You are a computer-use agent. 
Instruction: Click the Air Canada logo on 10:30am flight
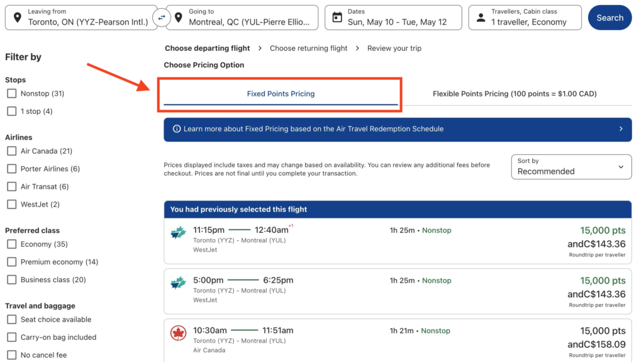point(178,333)
